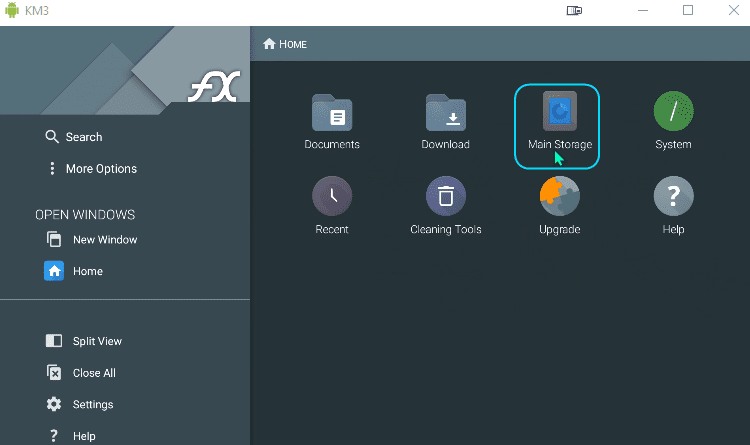Open the Help question mark tile

coord(673,196)
